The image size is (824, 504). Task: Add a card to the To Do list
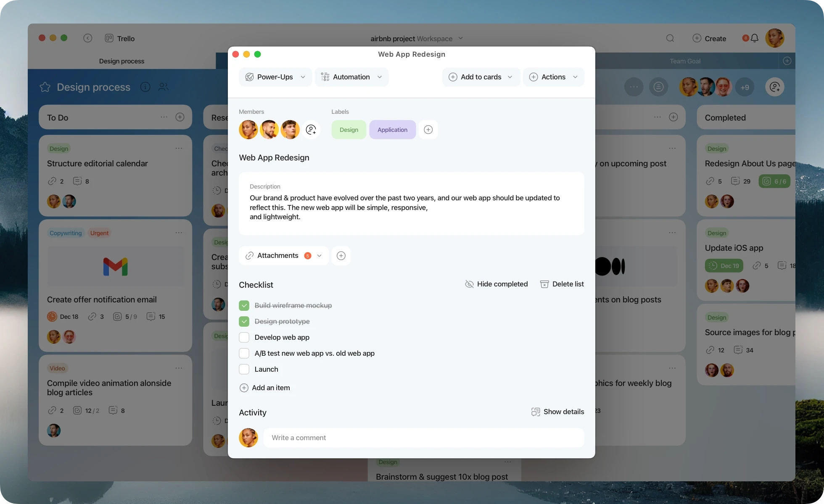(x=180, y=117)
